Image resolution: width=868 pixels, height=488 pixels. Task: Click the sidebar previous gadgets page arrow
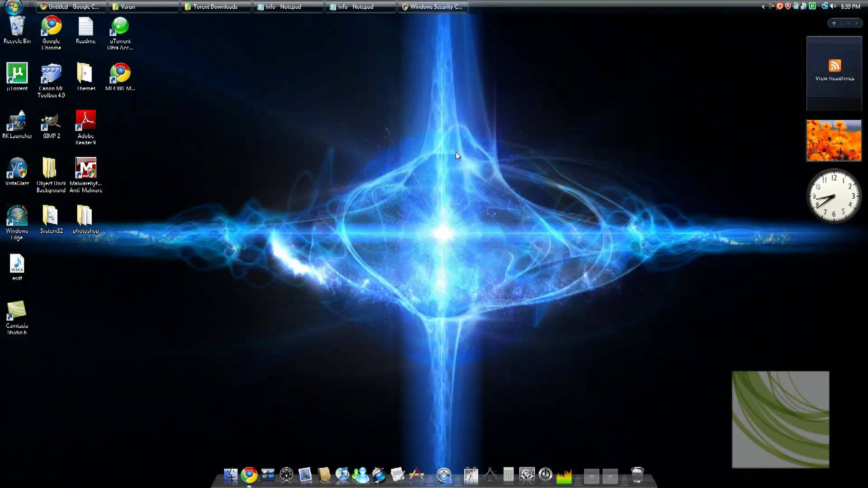[848, 23]
